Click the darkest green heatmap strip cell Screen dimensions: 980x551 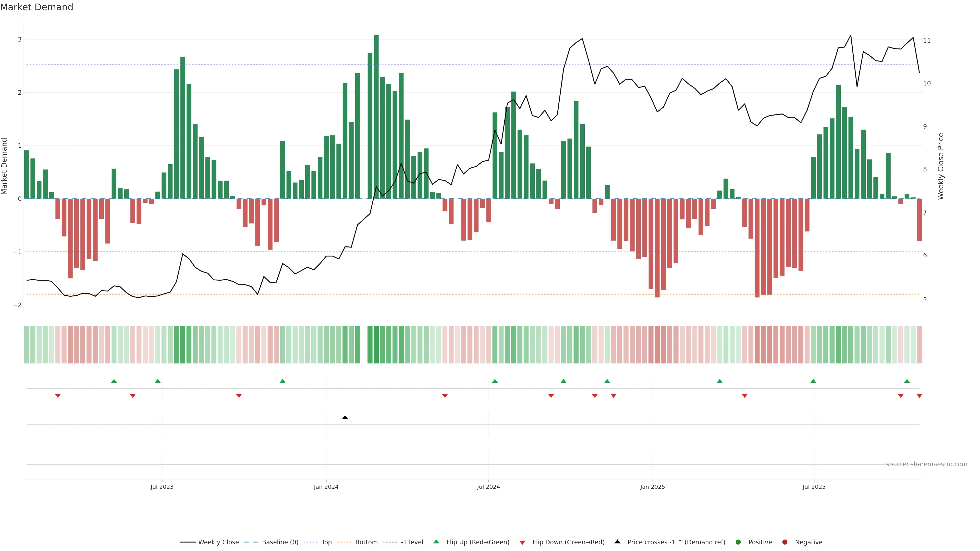click(x=376, y=345)
